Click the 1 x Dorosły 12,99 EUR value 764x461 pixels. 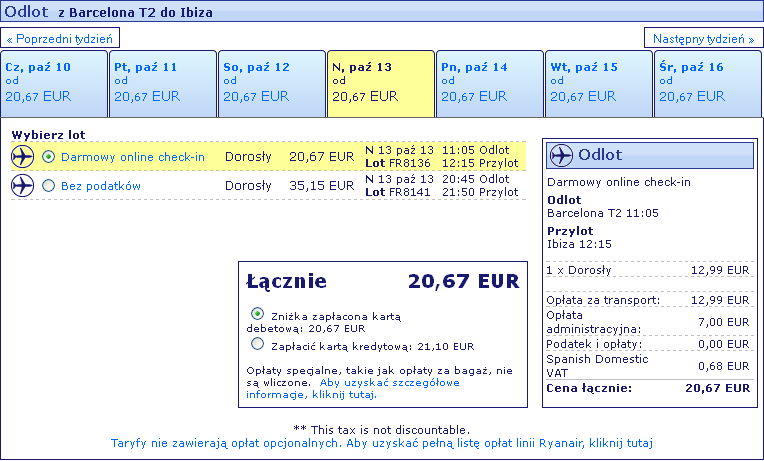click(x=720, y=270)
